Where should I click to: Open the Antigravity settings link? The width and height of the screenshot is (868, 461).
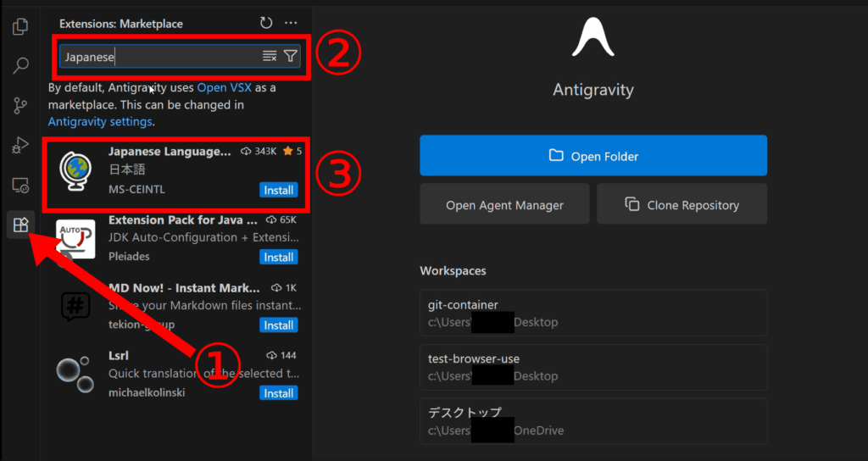pos(99,122)
